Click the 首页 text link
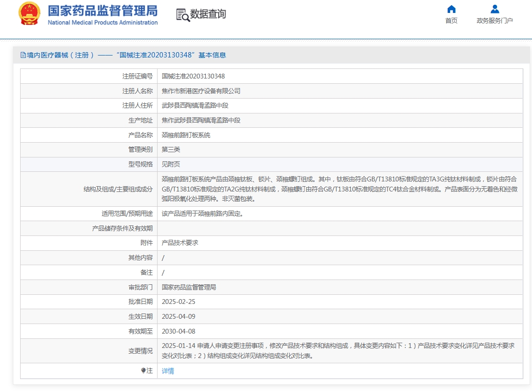 (451, 21)
